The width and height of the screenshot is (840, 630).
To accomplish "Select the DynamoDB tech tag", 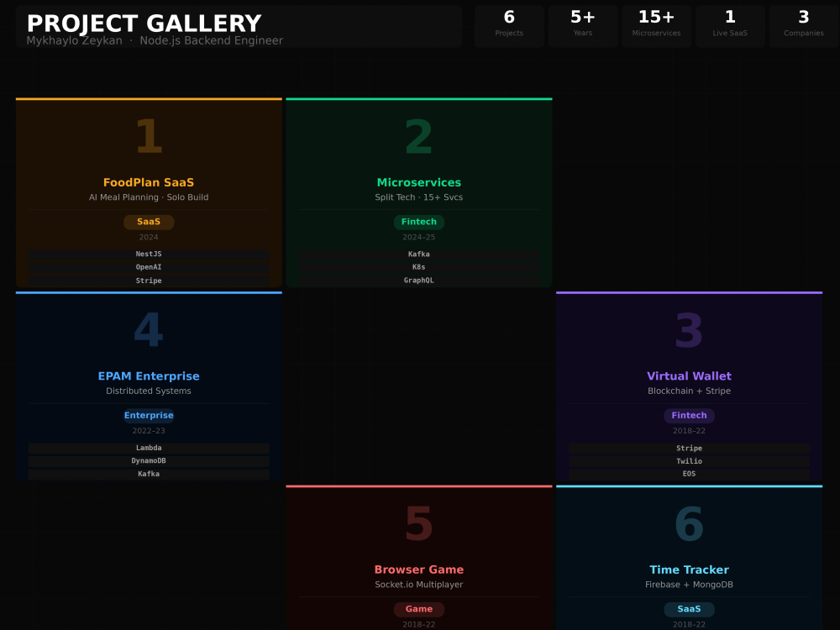I will [x=149, y=460].
